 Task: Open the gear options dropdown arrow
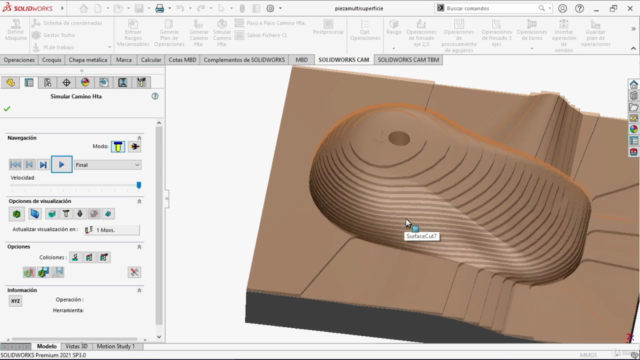click(x=280, y=8)
